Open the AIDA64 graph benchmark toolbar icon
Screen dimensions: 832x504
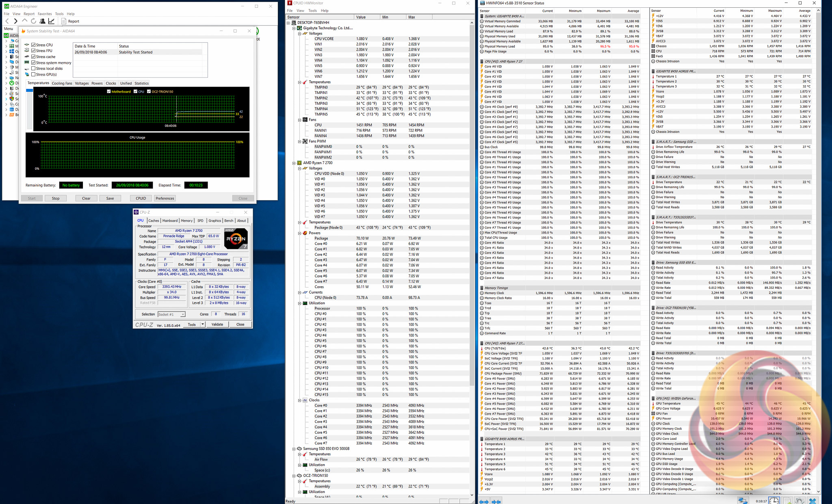[x=52, y=21]
